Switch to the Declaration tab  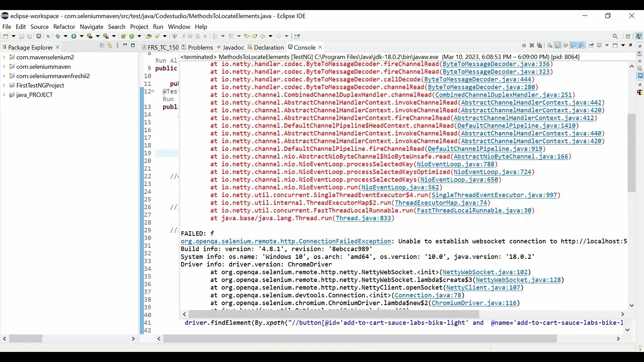265,47
